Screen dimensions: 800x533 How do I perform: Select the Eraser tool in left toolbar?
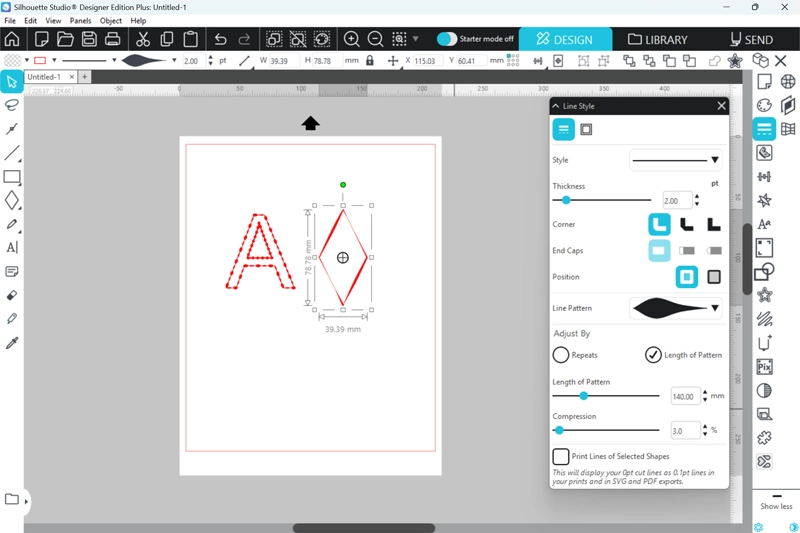[12, 295]
